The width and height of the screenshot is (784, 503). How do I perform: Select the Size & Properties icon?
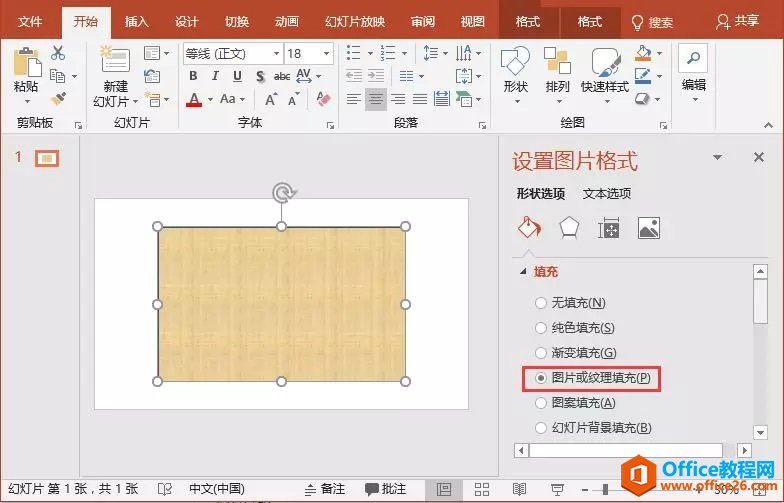pyautogui.click(x=608, y=228)
